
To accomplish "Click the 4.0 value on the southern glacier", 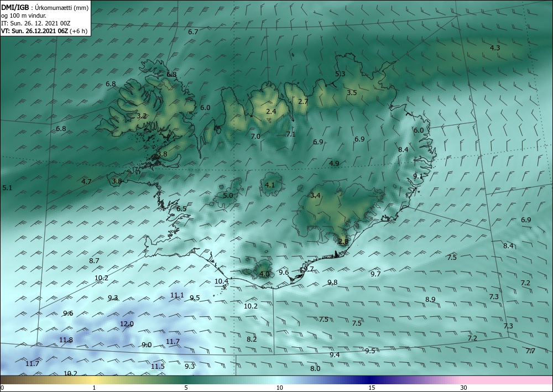I will (264, 274).
